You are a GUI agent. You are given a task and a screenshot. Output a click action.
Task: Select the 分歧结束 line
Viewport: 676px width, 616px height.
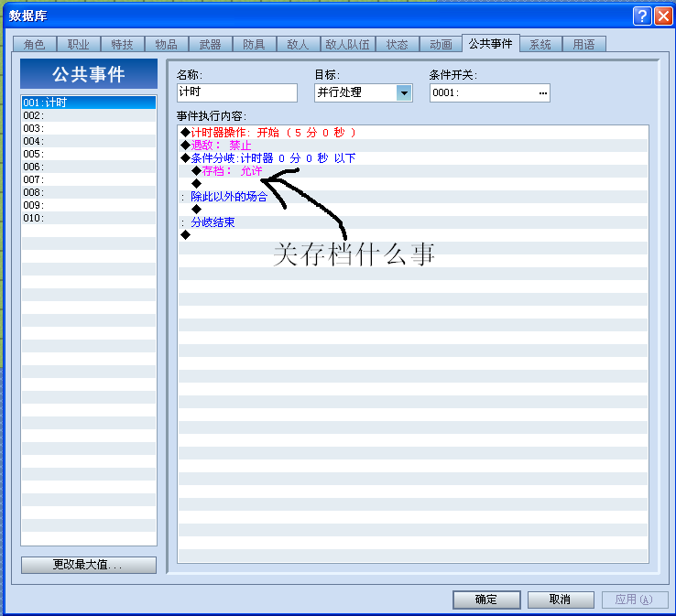pos(413,222)
